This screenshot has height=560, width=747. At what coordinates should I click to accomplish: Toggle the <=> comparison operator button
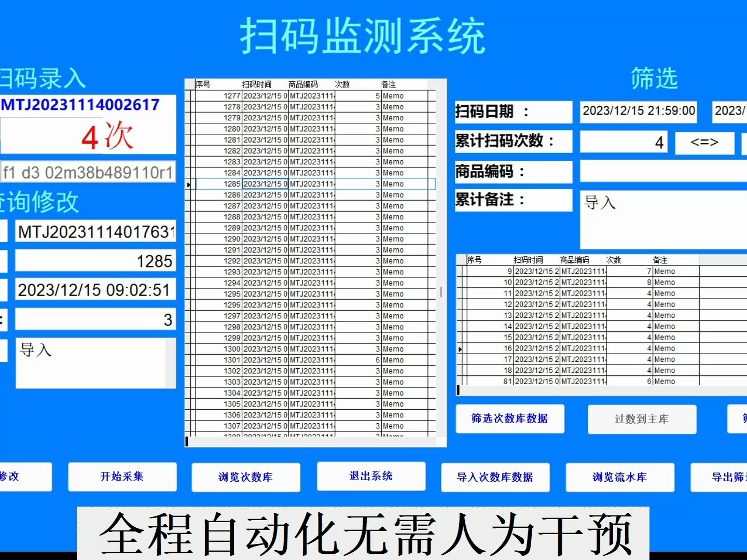click(704, 143)
